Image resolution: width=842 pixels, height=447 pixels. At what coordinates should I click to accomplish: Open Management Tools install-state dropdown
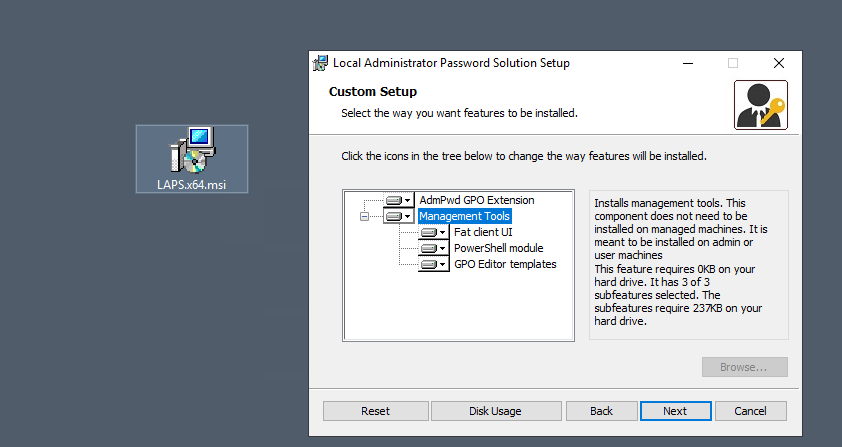click(398, 217)
